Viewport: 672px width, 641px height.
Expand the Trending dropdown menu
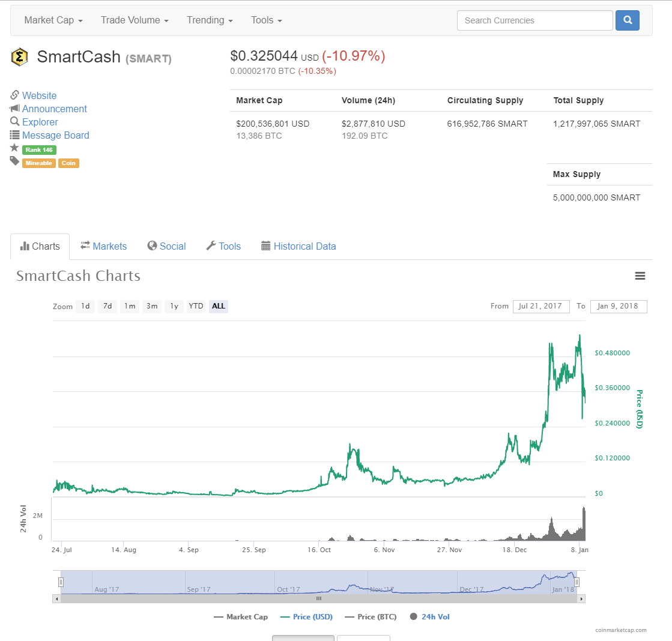click(210, 20)
